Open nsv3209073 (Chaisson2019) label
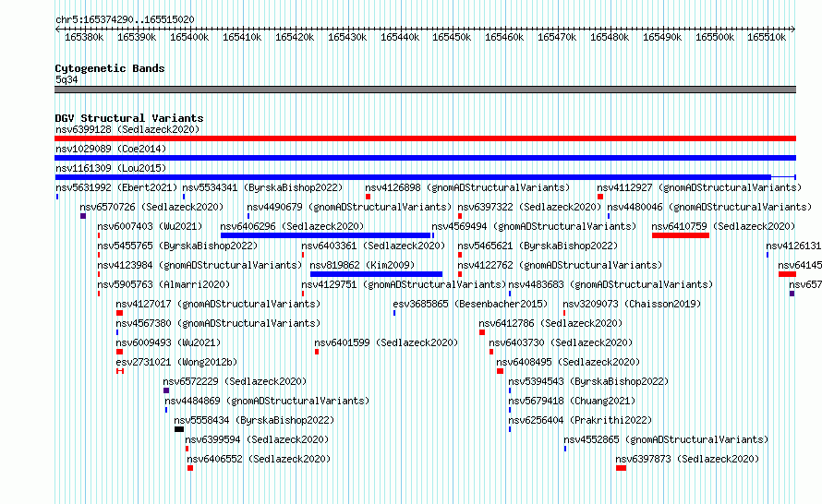The width and height of the screenshot is (822, 504). (x=632, y=304)
